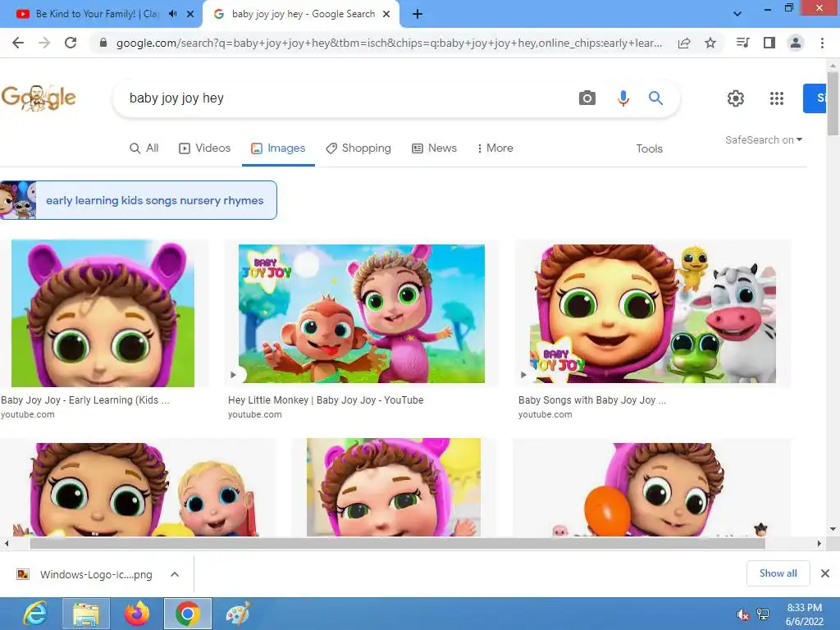Show all downloads
This screenshot has height=630, width=840.
[778, 573]
